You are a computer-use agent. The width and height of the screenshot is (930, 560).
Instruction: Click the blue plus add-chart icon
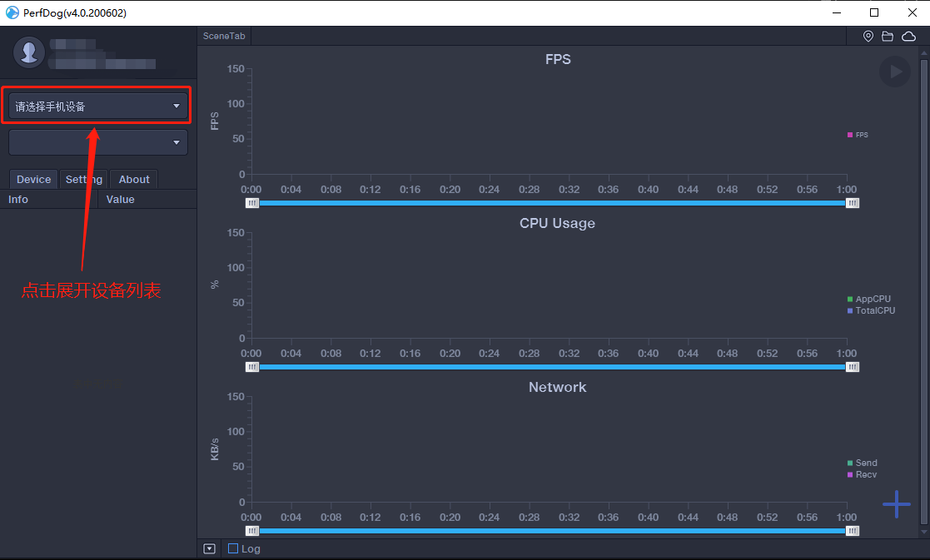click(x=896, y=504)
